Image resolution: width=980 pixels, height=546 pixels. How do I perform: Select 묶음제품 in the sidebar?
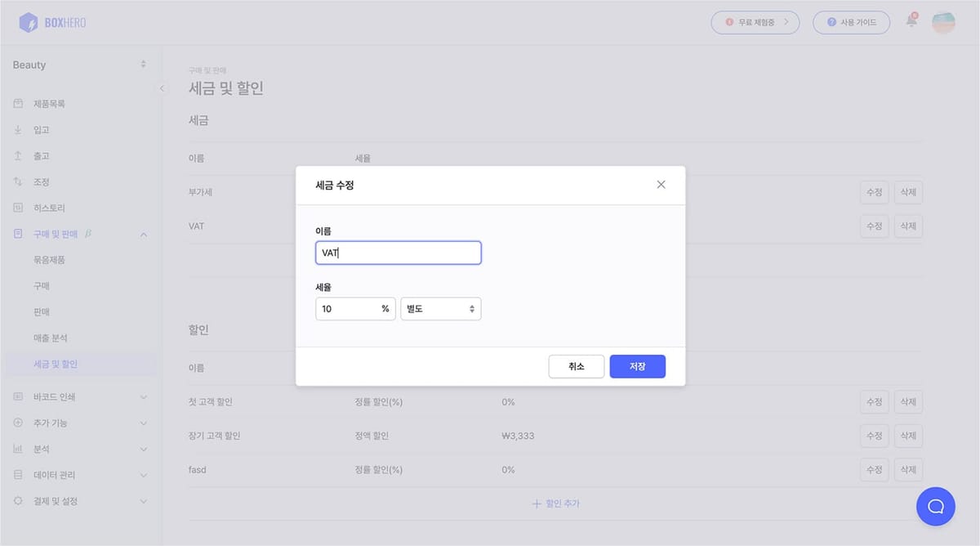click(x=49, y=260)
